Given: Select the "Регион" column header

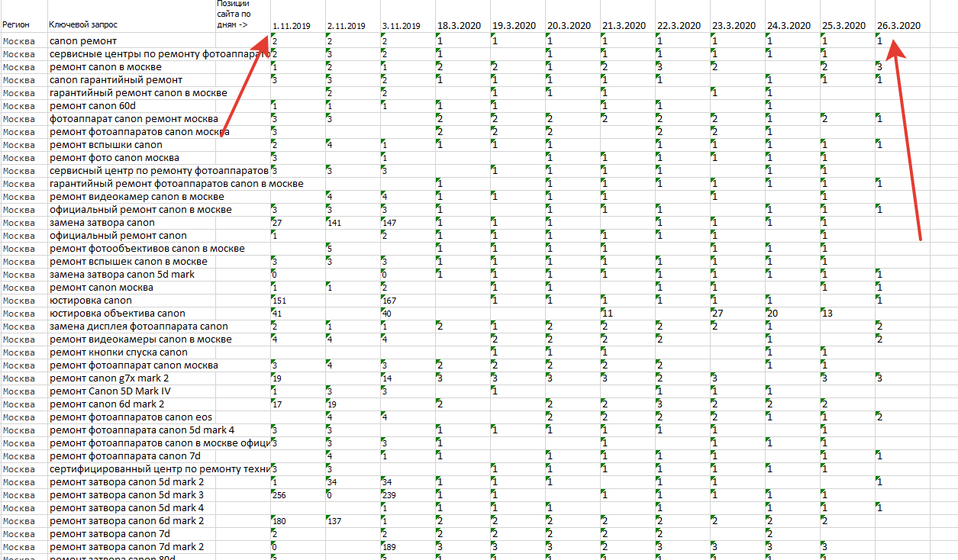Looking at the screenshot, I should coord(15,25).
